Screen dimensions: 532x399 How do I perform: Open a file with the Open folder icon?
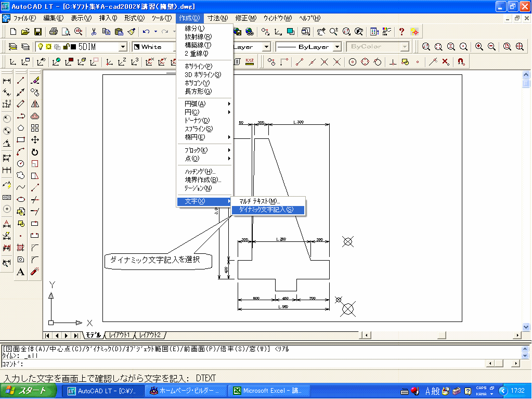tap(25, 32)
